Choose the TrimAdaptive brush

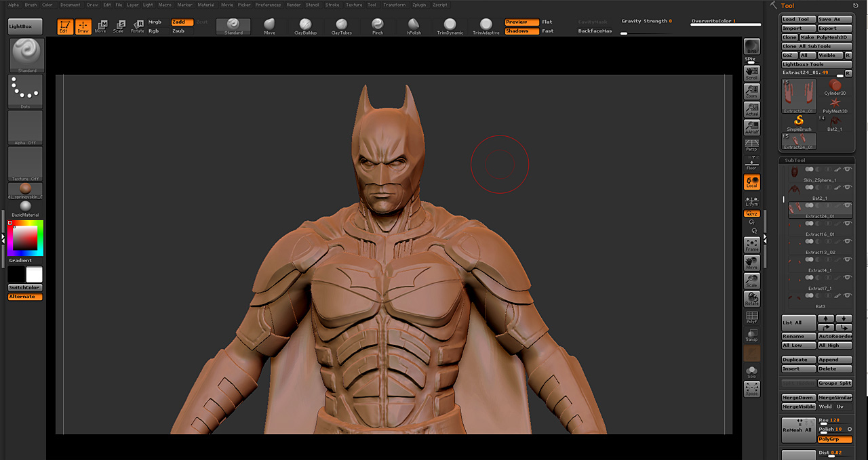click(486, 26)
